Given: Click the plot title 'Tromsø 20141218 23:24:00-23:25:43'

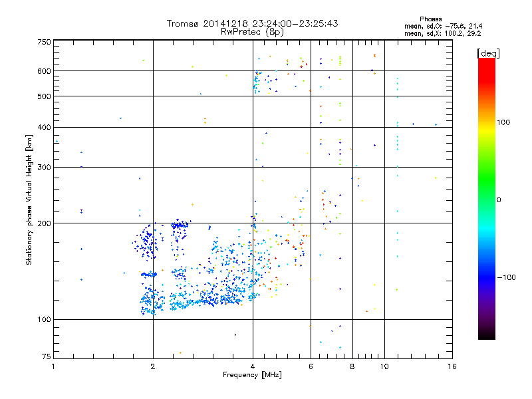Looking at the screenshot, I should pos(252,23).
